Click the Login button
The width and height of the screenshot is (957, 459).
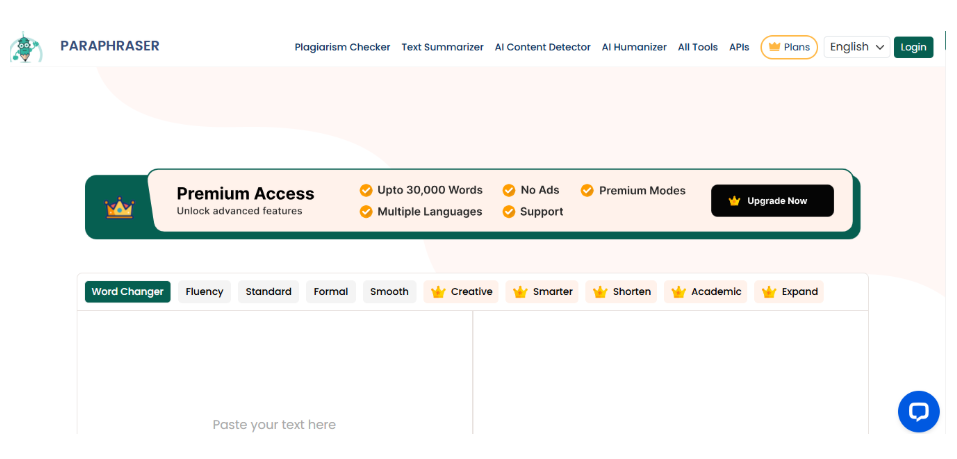coord(914,47)
